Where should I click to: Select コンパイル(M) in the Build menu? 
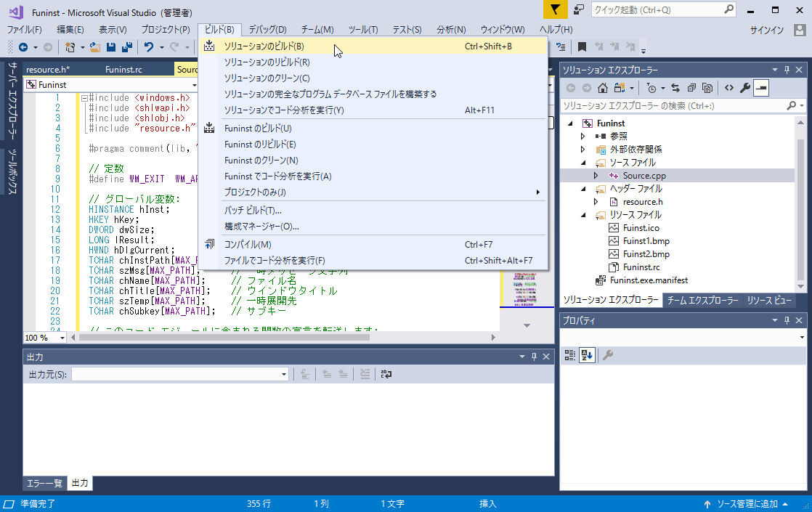click(373, 244)
